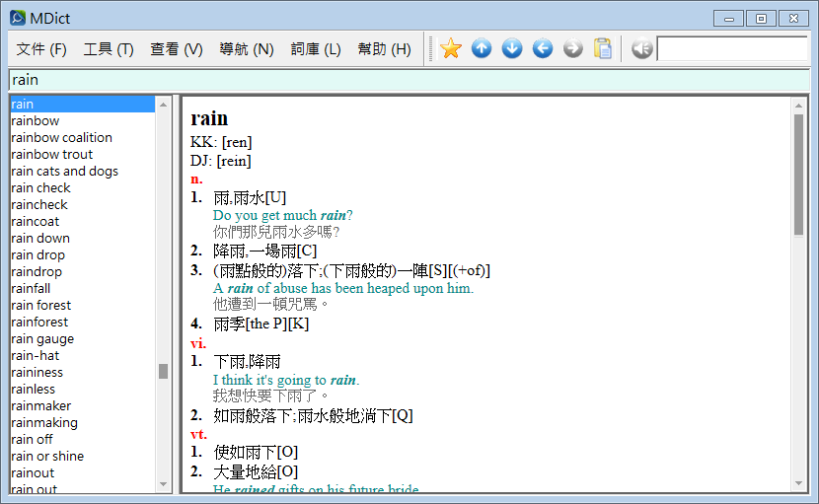819x504 pixels.
Task: Click definition pane scrollbar down arrow
Action: click(798, 483)
